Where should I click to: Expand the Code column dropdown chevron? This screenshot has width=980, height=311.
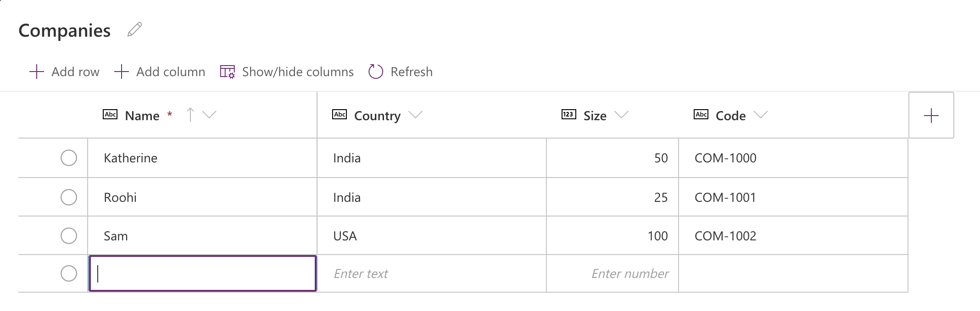click(760, 115)
